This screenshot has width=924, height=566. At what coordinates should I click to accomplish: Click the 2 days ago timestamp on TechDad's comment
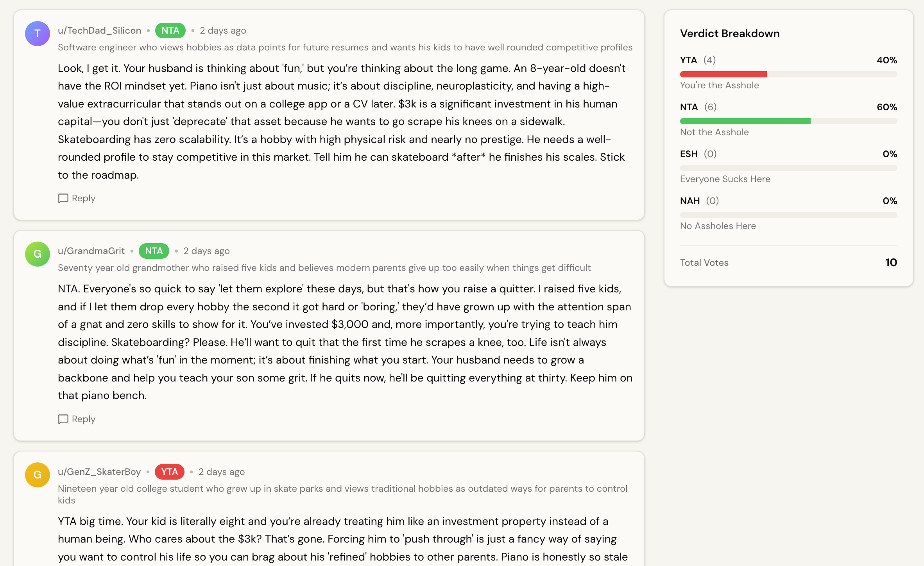click(x=222, y=30)
